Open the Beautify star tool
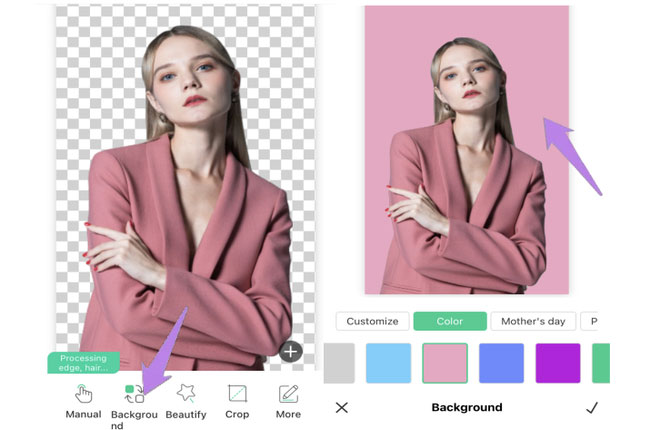Viewport: 650px width, 430px height. tap(186, 401)
